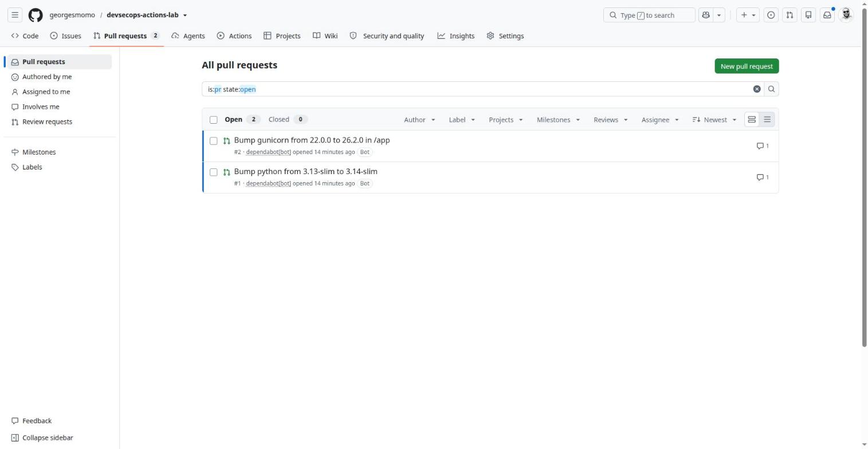Check the select-all pull requests checkbox
This screenshot has height=449, width=868.
(214, 120)
